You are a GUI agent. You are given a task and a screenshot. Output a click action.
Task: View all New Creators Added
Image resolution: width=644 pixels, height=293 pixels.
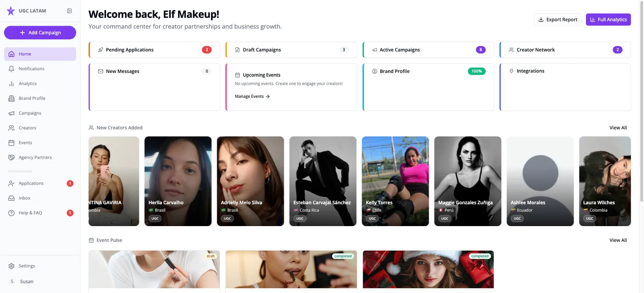(618, 128)
